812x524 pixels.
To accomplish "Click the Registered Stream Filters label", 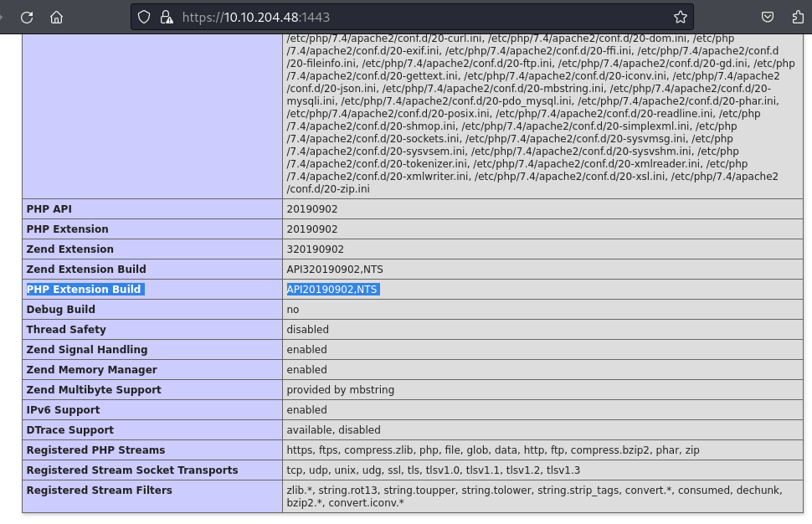I will [99, 491].
